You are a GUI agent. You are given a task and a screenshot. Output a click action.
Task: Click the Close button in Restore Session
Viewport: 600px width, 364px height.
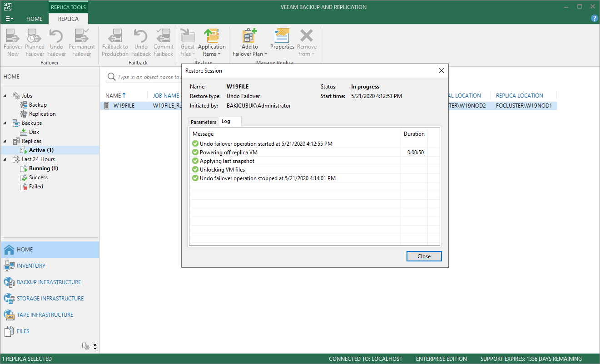click(x=424, y=256)
